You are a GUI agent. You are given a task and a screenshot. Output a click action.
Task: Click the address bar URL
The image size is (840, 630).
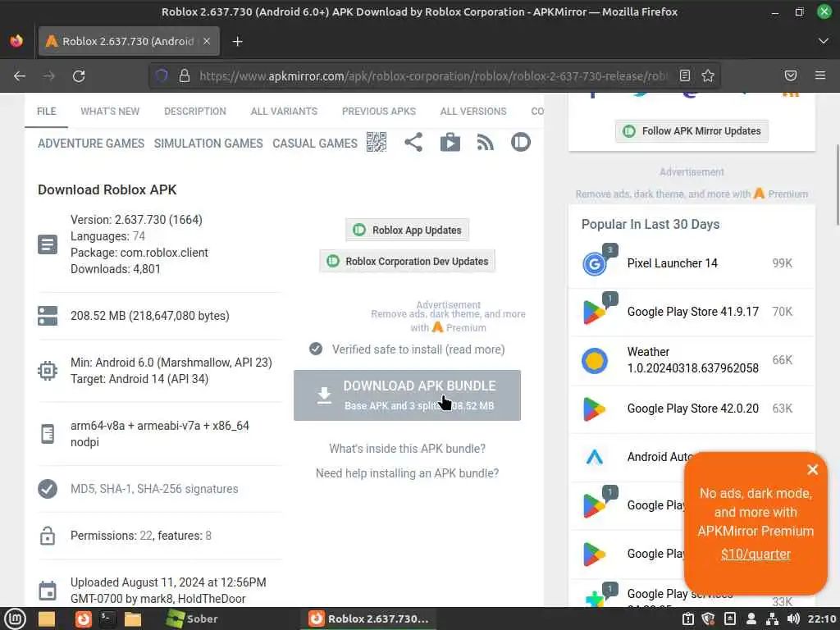point(433,76)
